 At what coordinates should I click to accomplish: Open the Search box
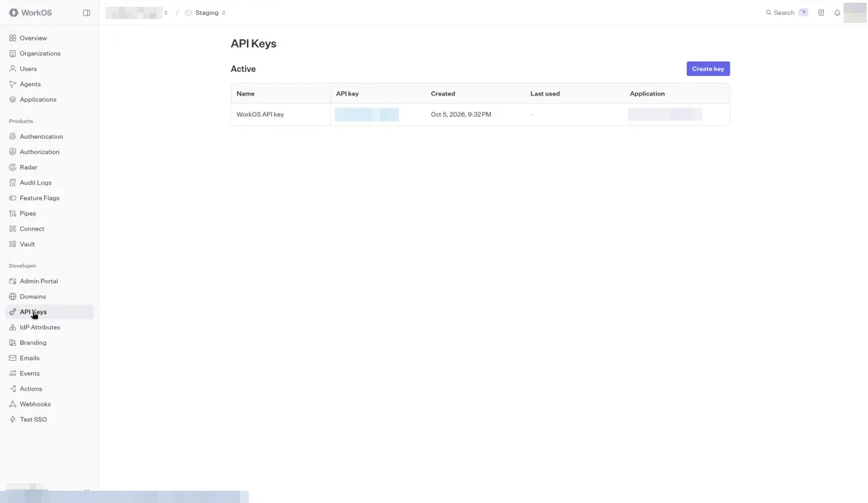tap(787, 13)
